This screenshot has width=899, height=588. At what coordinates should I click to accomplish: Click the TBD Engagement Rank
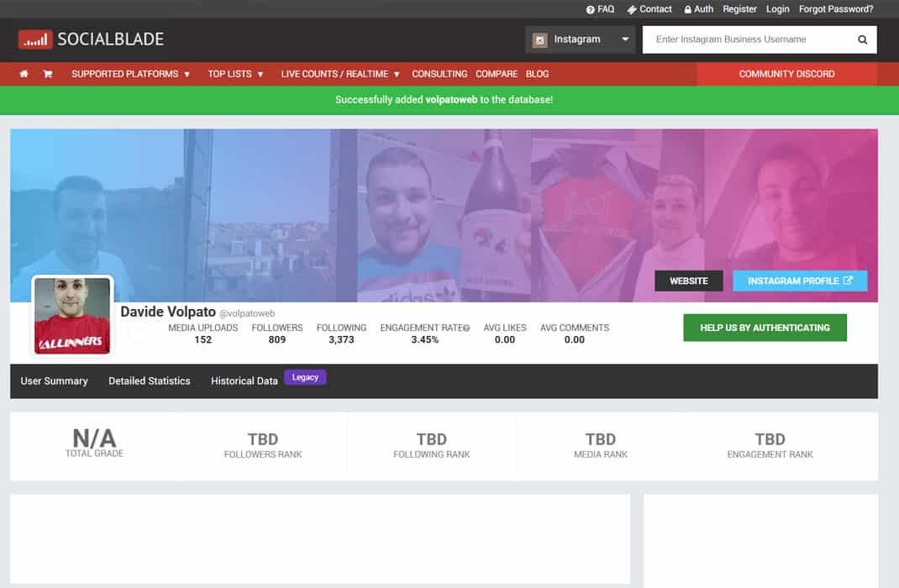pyautogui.click(x=770, y=439)
